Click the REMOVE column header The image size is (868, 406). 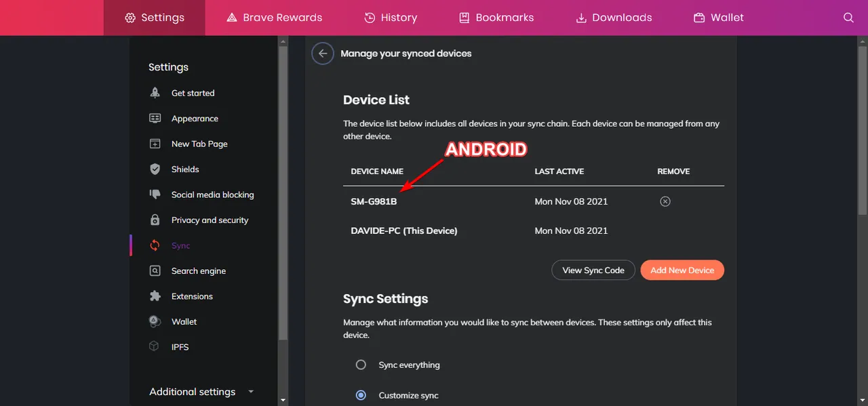click(673, 171)
